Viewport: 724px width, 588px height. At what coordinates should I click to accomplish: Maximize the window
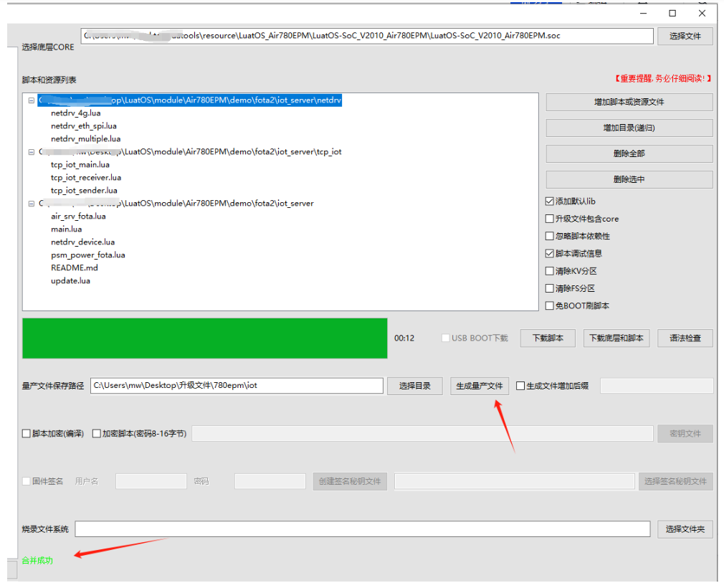[672, 14]
